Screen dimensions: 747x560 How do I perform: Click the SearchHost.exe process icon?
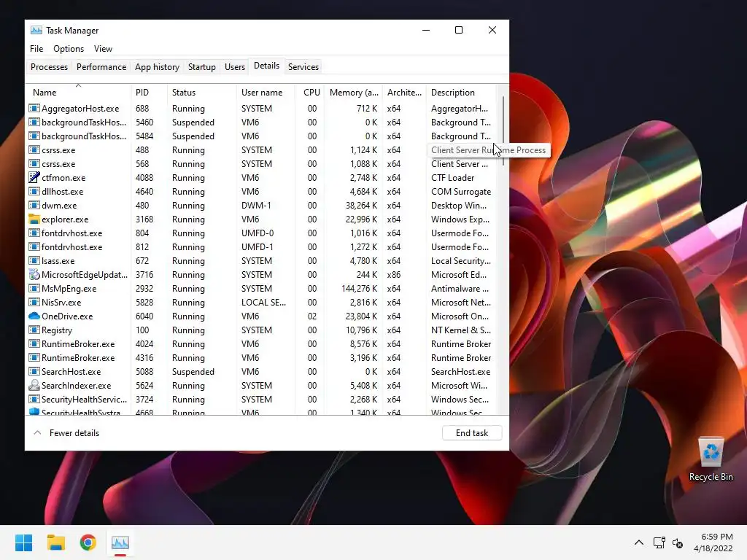[x=34, y=371]
